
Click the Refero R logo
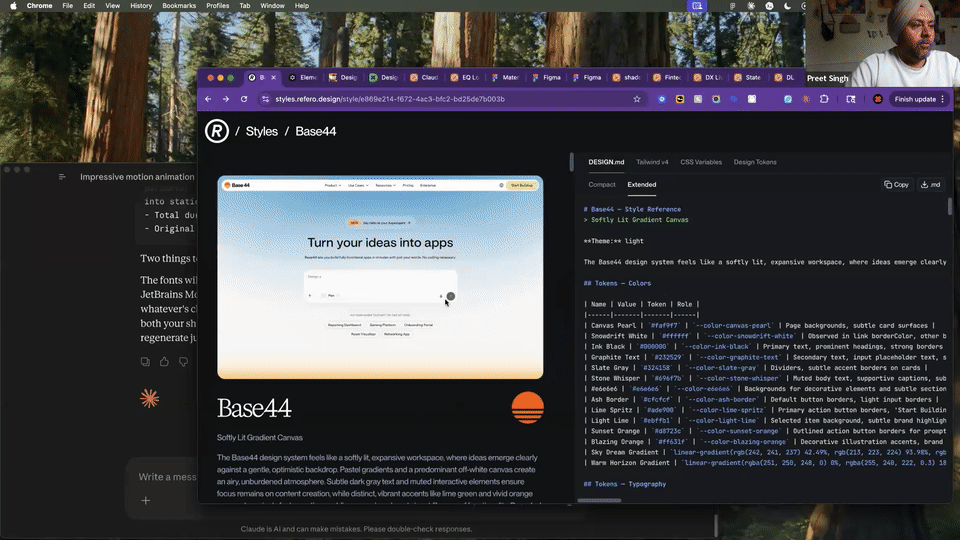pyautogui.click(x=217, y=131)
